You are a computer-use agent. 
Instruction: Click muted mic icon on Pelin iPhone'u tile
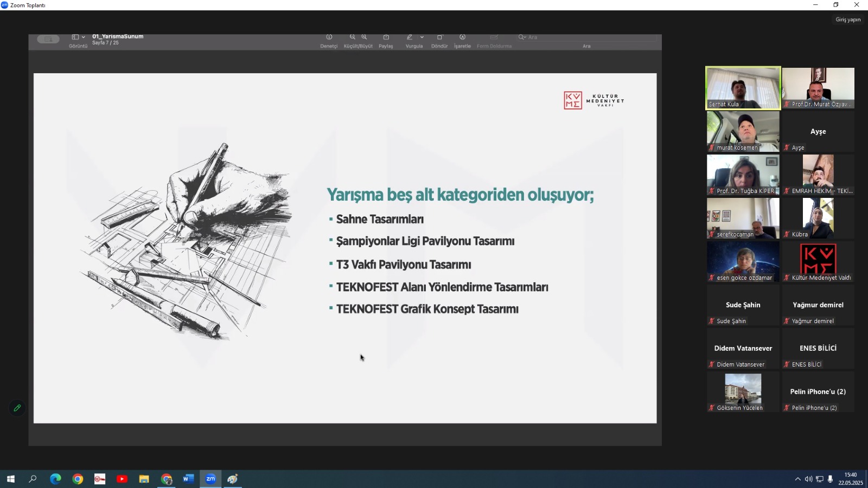point(787,408)
